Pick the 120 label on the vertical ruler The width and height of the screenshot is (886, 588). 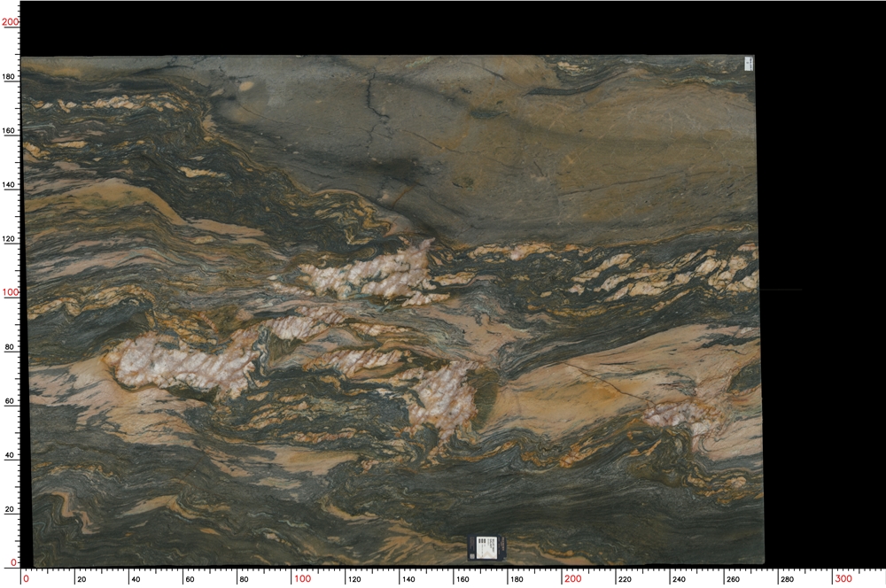pos(10,239)
